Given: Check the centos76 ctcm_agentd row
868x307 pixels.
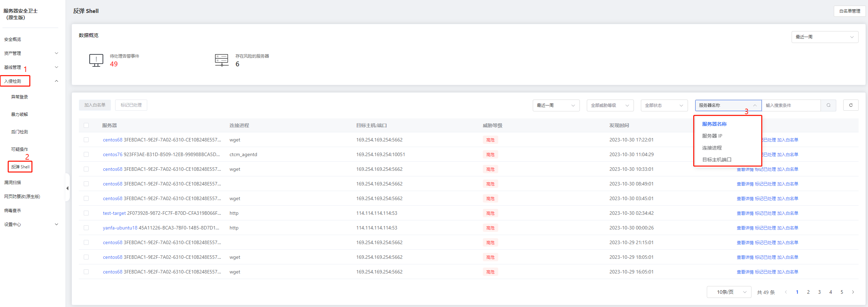Looking at the screenshot, I should point(86,154).
